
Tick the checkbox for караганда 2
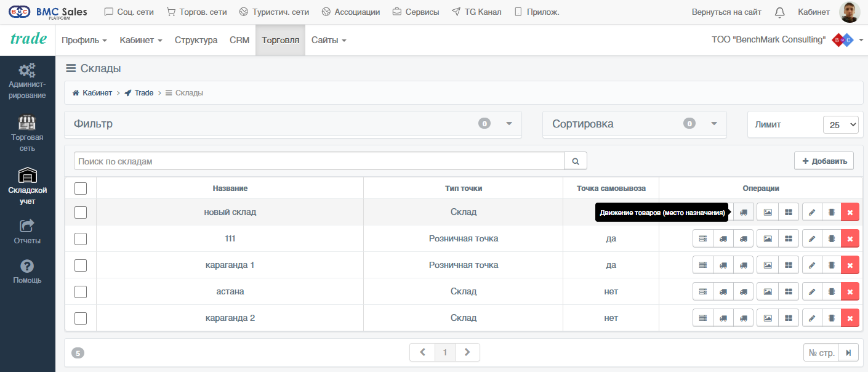81,318
